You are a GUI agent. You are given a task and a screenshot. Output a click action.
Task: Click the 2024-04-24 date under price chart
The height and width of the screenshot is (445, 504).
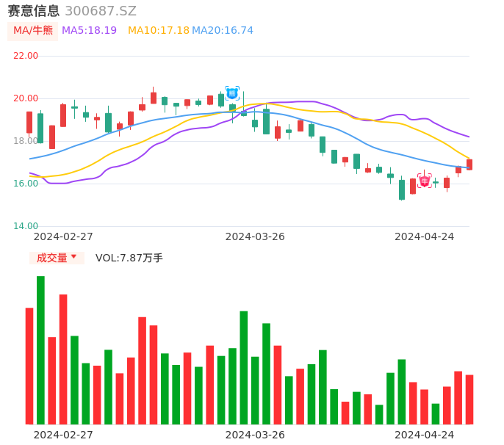(x=425, y=236)
